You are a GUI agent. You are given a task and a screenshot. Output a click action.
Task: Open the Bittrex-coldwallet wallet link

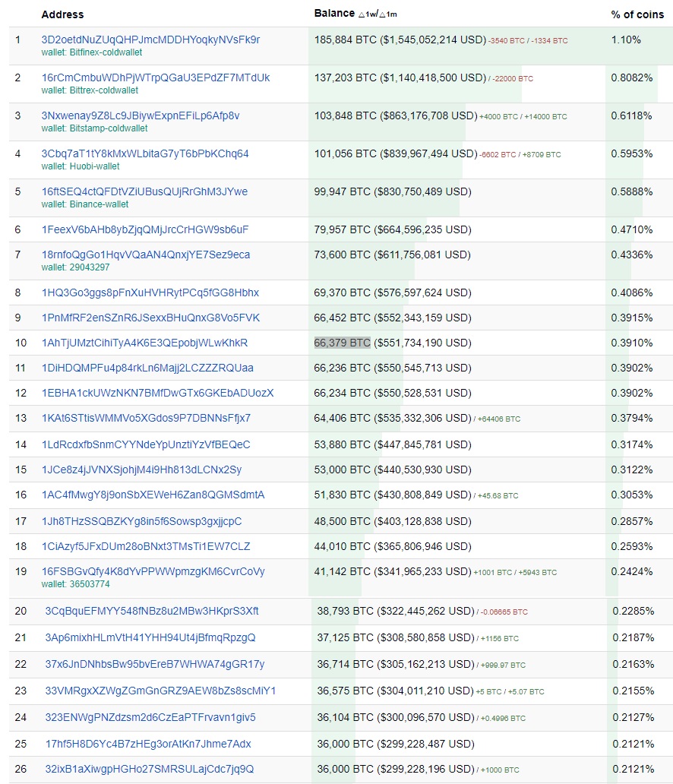[x=90, y=90]
